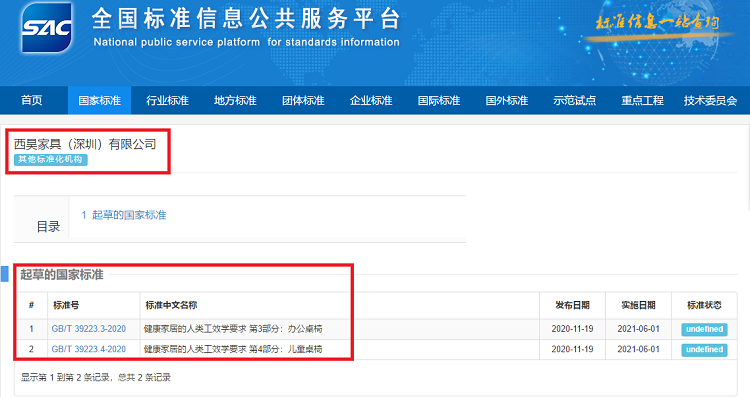Viewport: 750px width, 397px height.
Task: Switch to 团体标准 section
Action: click(x=303, y=100)
